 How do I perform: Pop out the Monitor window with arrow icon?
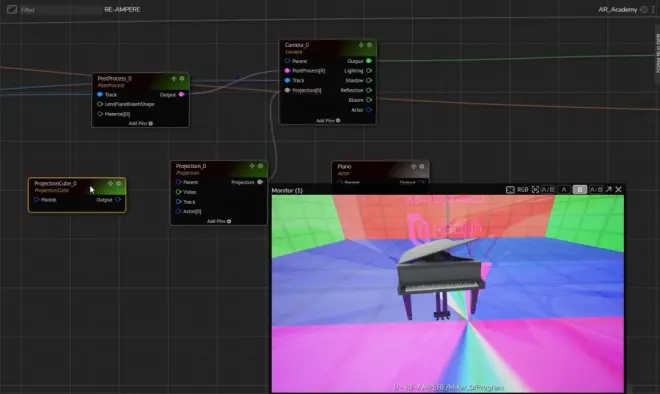click(609, 190)
